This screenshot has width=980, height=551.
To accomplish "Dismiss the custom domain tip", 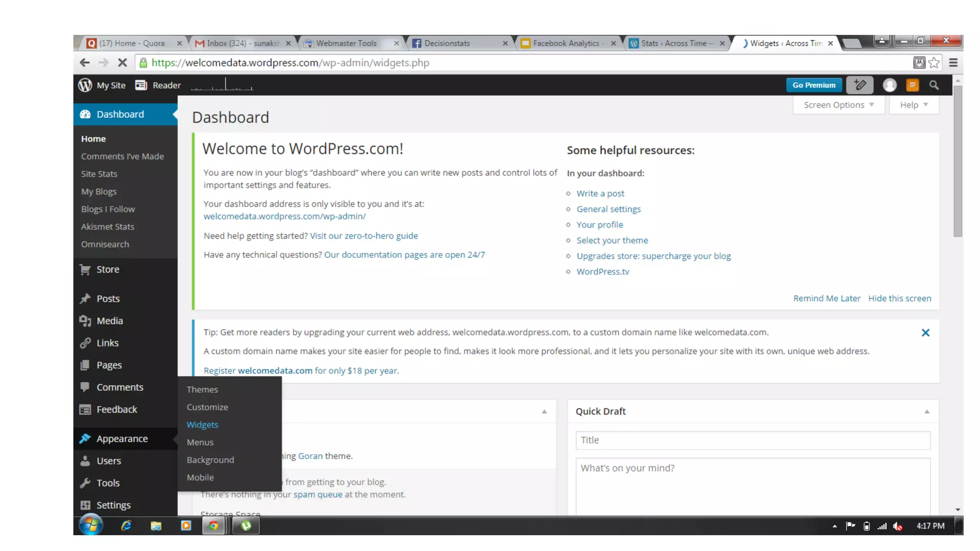I will click(x=925, y=332).
